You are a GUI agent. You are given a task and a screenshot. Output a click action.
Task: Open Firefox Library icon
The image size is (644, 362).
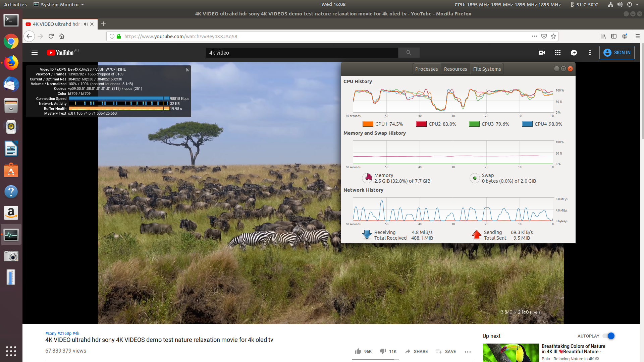click(603, 36)
